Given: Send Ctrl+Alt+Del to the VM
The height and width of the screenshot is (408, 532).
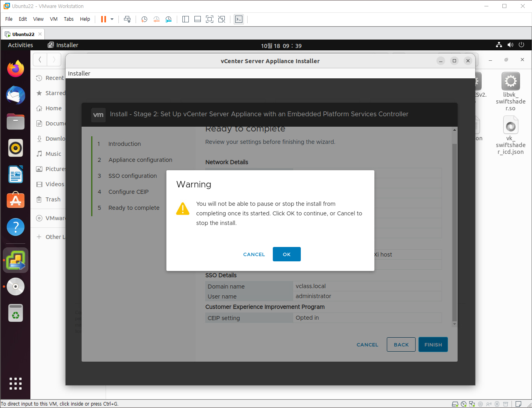Looking at the screenshot, I should coord(127,19).
